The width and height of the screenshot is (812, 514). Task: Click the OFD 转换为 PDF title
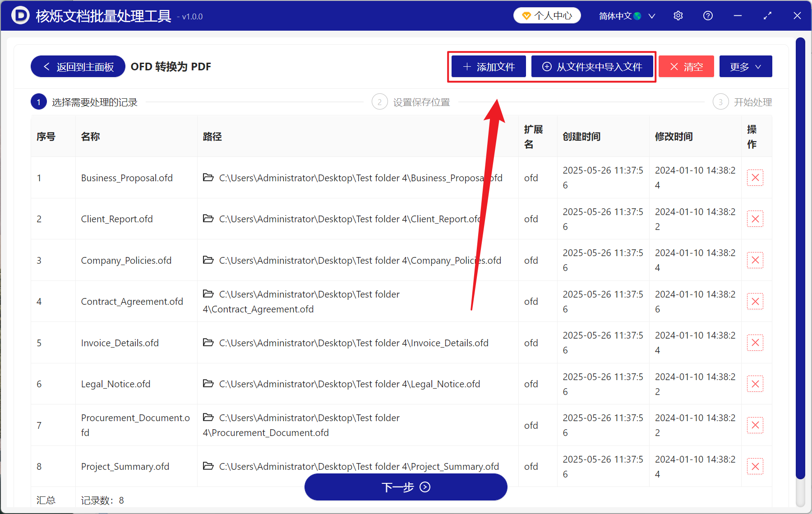pyautogui.click(x=171, y=67)
